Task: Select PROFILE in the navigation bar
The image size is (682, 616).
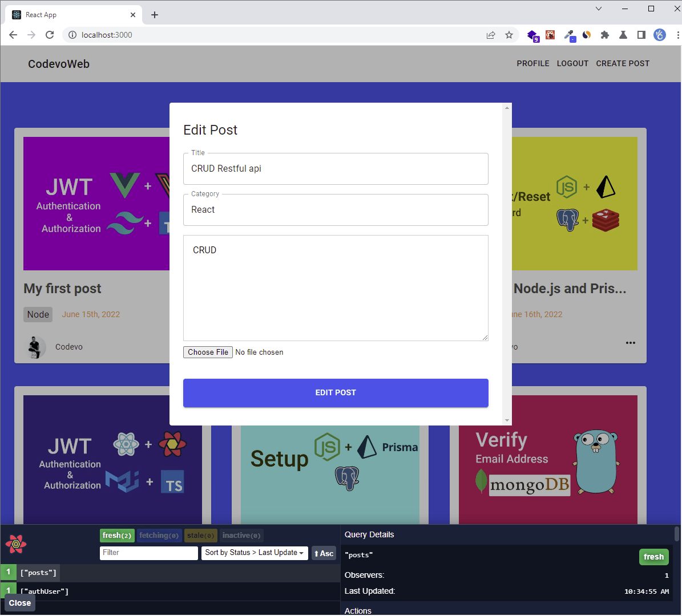Action: tap(532, 63)
